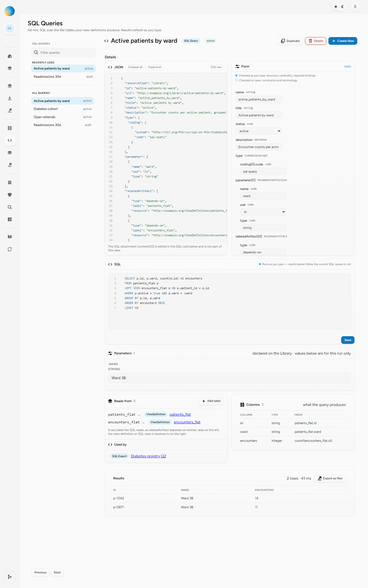This screenshot has width=368, height=588.
Task: Open the table grid icon in the sidebar
Action: click(10, 128)
